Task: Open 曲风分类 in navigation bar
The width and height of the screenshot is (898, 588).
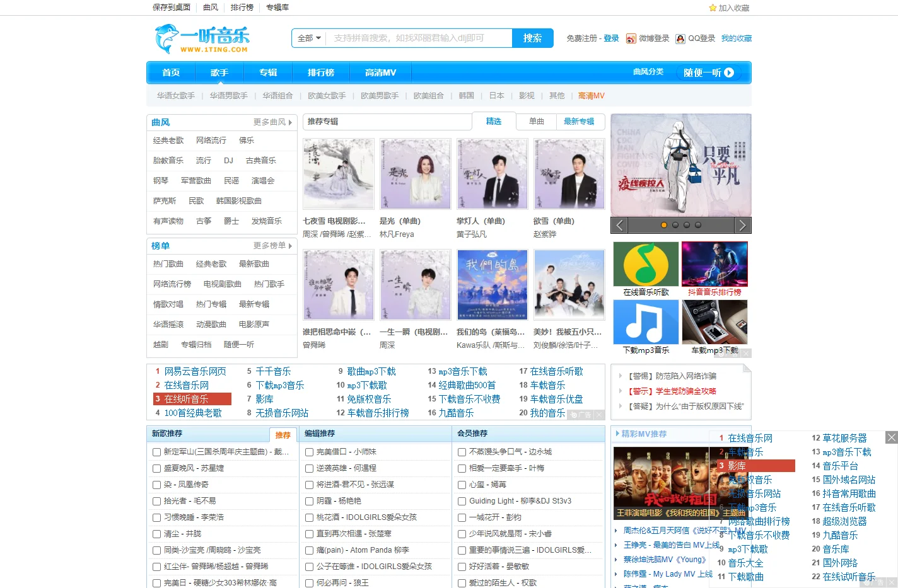Action: [648, 72]
